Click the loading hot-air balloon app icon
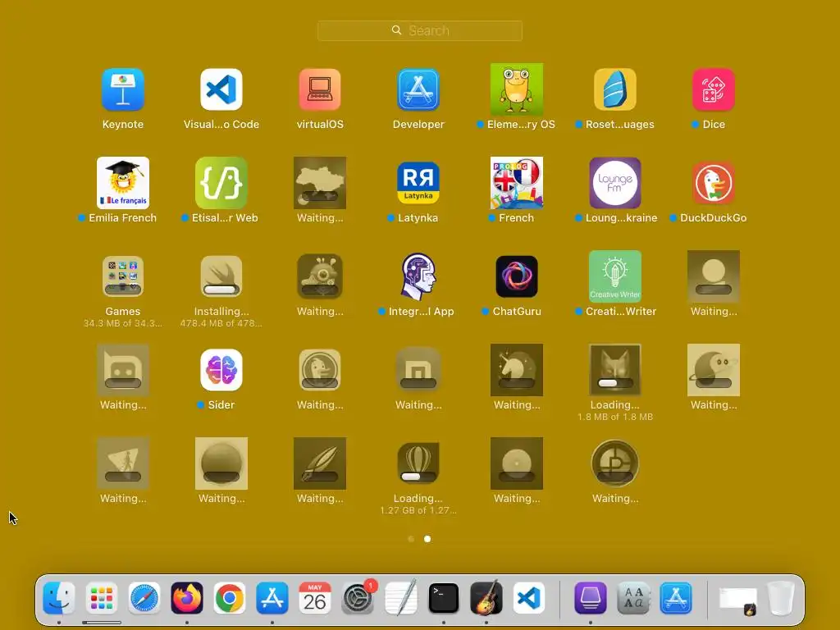Viewport: 840px width, 630px height. tap(418, 463)
